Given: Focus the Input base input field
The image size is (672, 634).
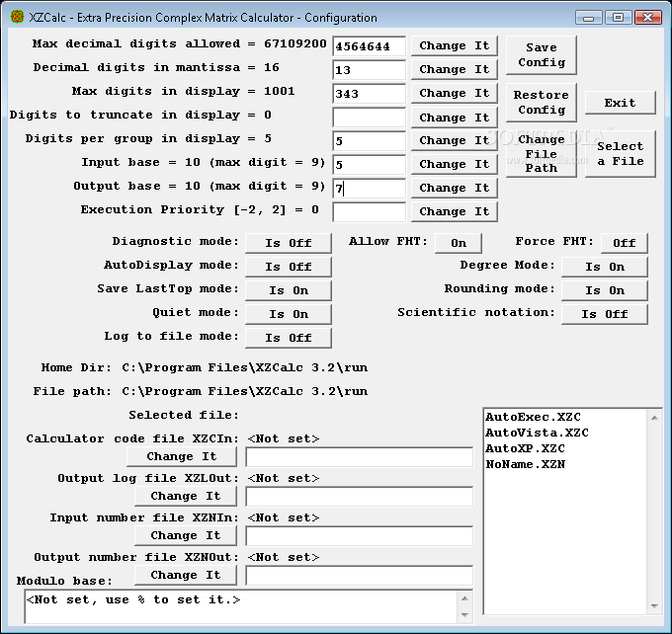Looking at the screenshot, I should [369, 165].
